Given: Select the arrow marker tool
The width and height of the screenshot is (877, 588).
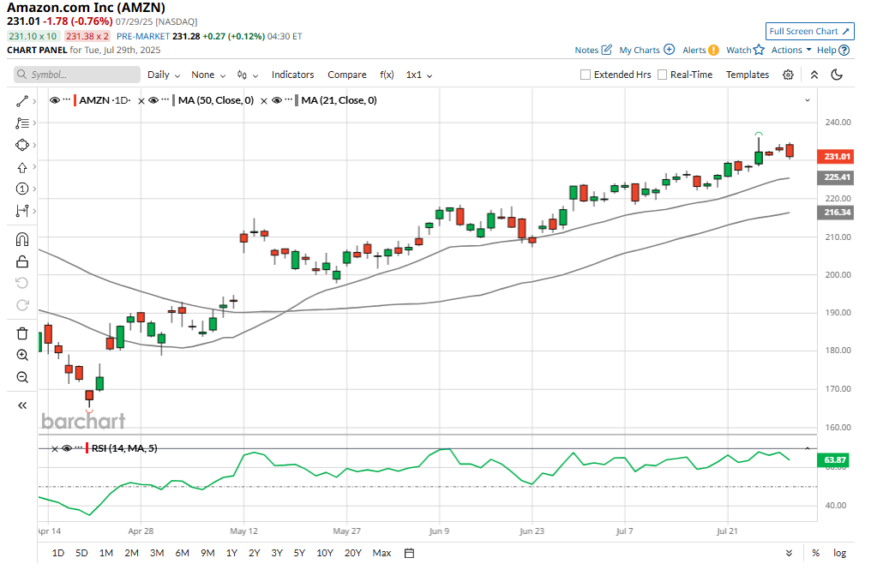Looking at the screenshot, I should coord(21,167).
